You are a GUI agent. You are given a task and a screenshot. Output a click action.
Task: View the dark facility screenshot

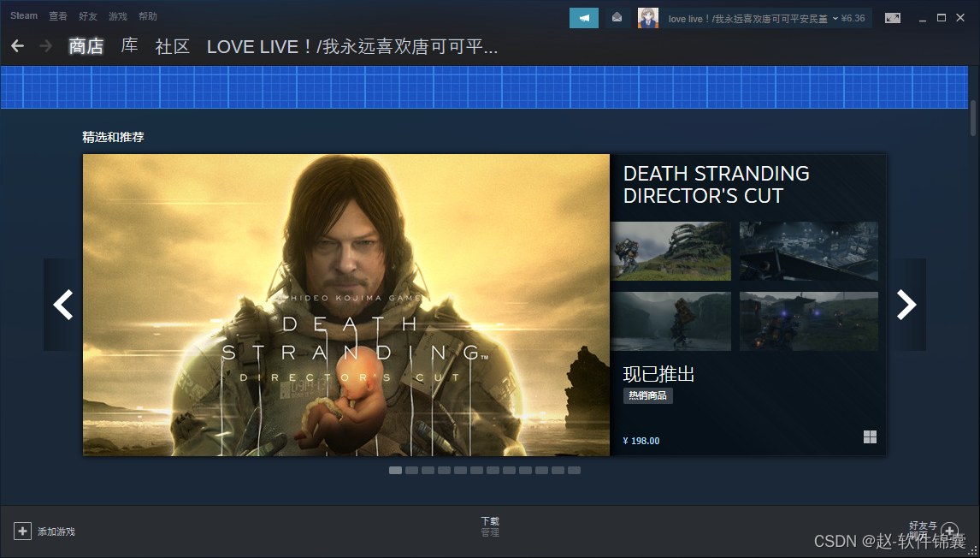(x=809, y=251)
